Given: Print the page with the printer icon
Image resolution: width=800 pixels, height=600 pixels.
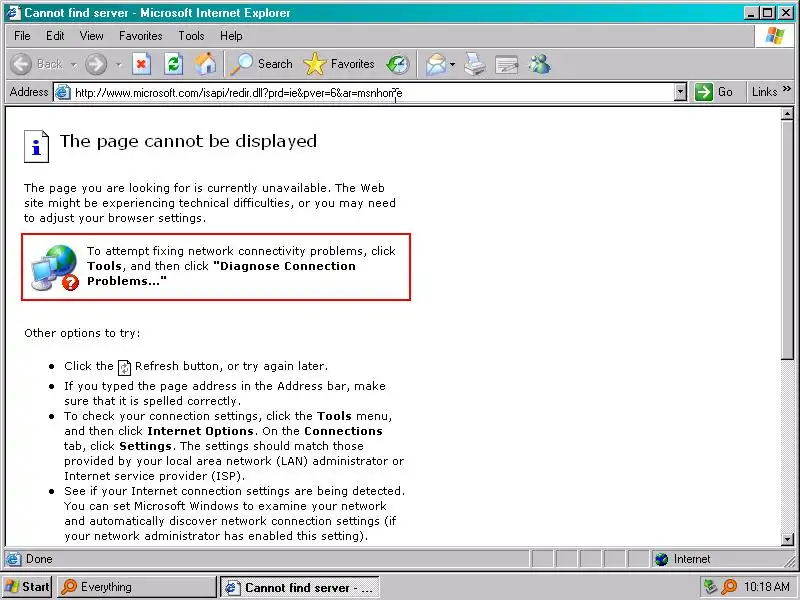Looking at the screenshot, I should click(x=475, y=64).
